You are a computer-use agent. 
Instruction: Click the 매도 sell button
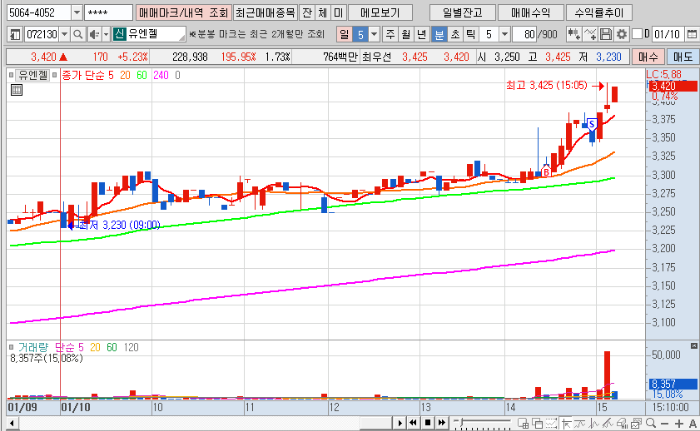(x=683, y=57)
